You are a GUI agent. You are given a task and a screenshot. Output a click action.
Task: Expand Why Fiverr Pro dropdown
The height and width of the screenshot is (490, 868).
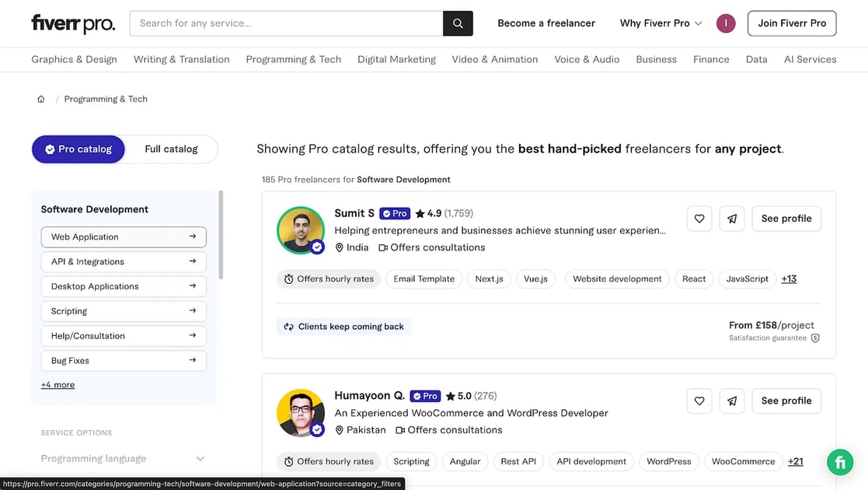(x=661, y=23)
